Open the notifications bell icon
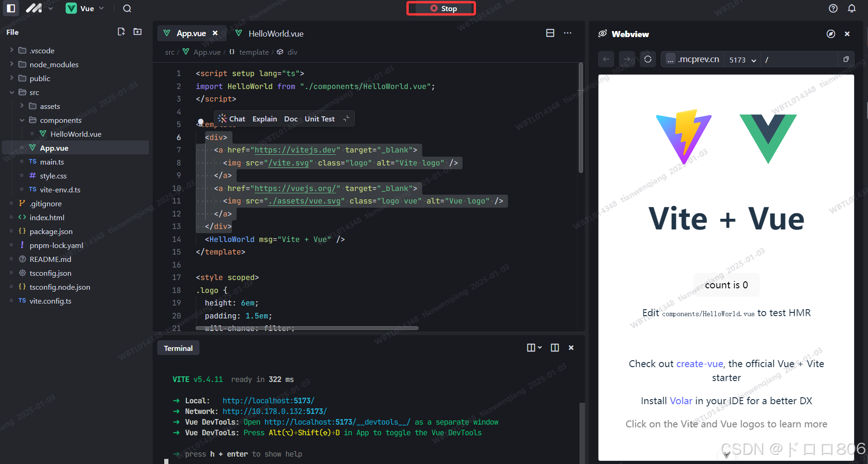 tap(852, 8)
